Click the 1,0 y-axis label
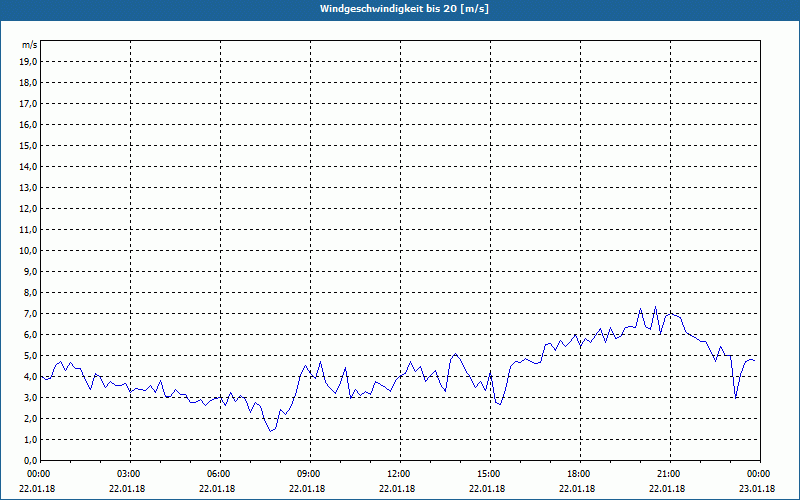 [30, 440]
